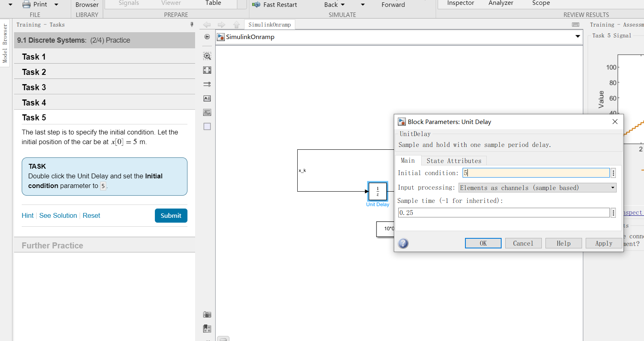644x341 pixels.
Task: Open the Library Browser
Action: 87,5
